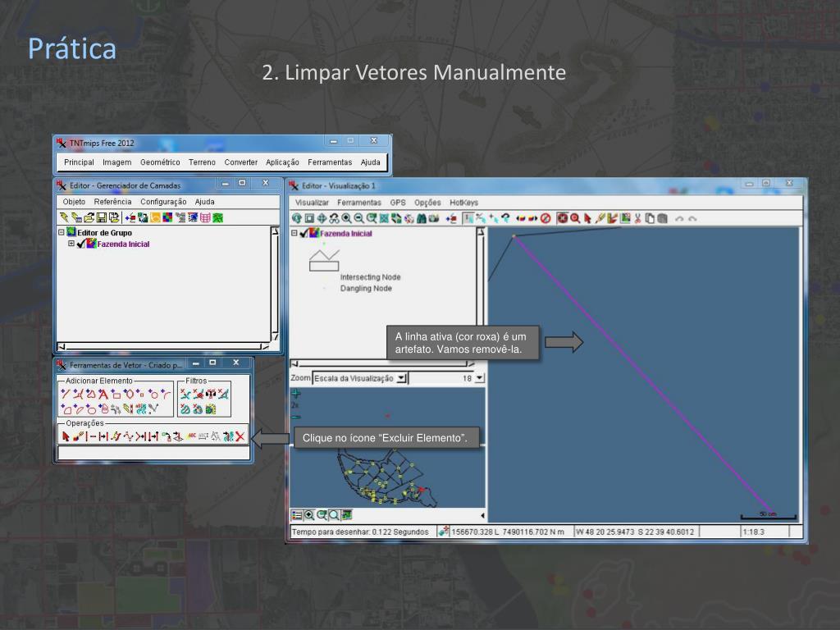840x630 pixels.
Task: Click the locator overview map thumbnail
Action: click(387, 459)
